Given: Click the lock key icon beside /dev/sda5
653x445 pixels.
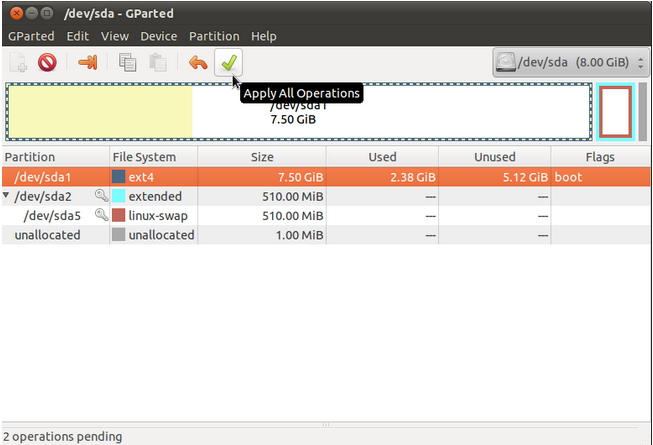Looking at the screenshot, I should pyautogui.click(x=101, y=215).
